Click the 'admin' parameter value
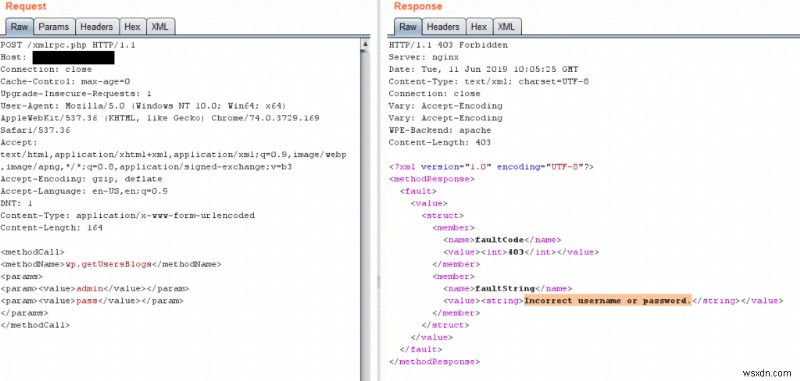 click(x=90, y=289)
